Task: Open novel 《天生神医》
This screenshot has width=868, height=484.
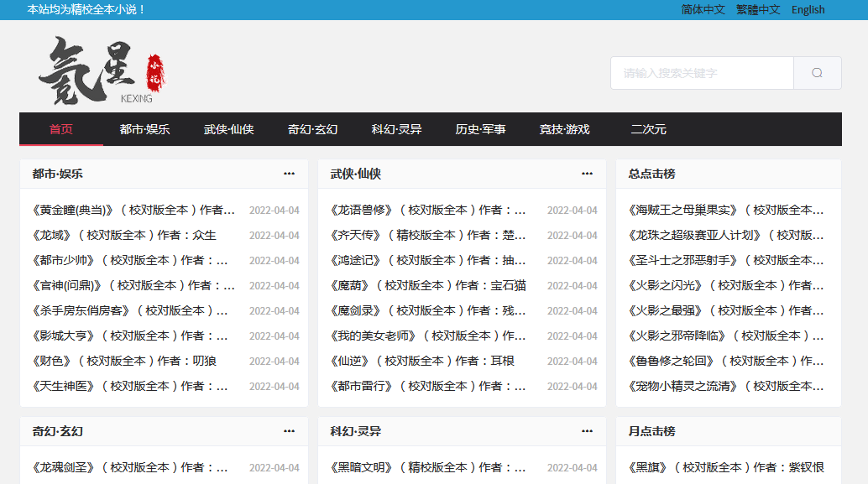Action: (x=129, y=386)
